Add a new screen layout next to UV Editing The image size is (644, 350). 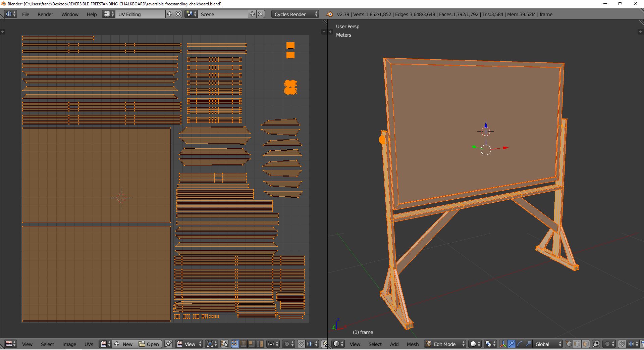pyautogui.click(x=170, y=14)
